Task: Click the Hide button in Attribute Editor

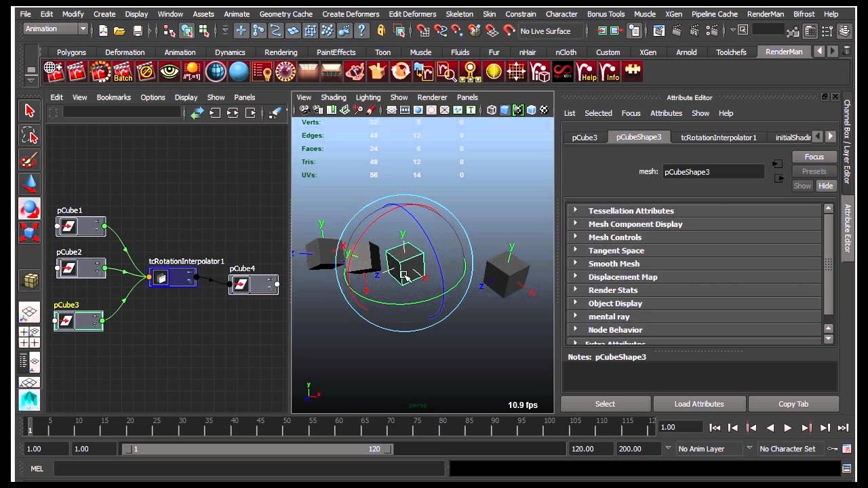Action: click(x=825, y=186)
